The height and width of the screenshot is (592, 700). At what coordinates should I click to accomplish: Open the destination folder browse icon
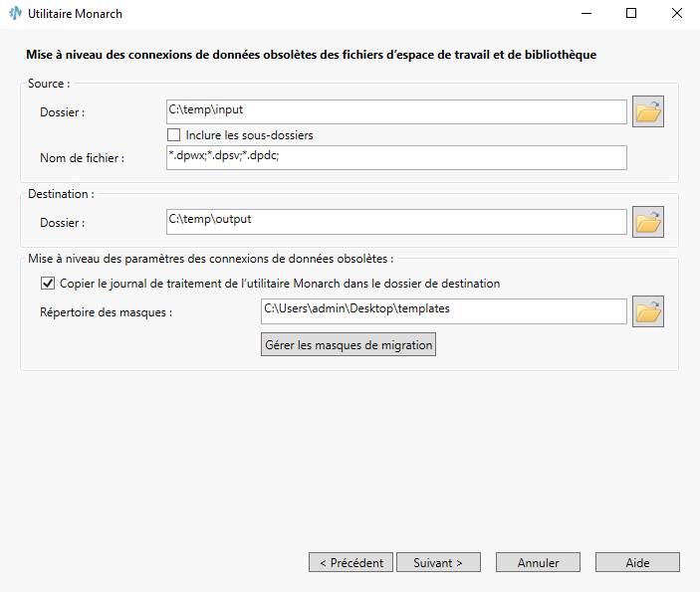[648, 222]
